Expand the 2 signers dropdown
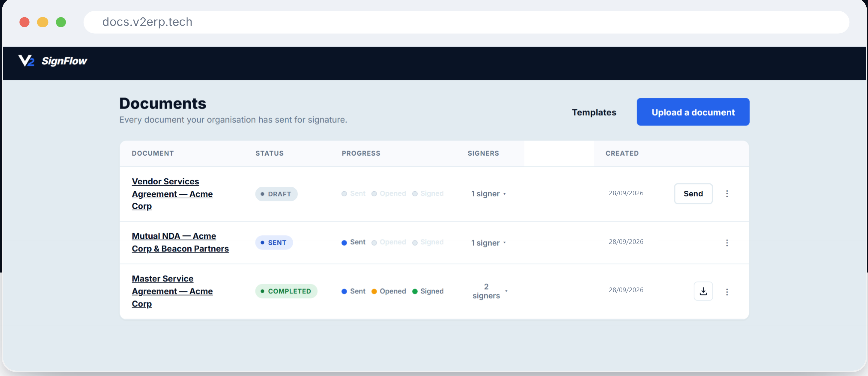This screenshot has height=376, width=868. [489, 291]
